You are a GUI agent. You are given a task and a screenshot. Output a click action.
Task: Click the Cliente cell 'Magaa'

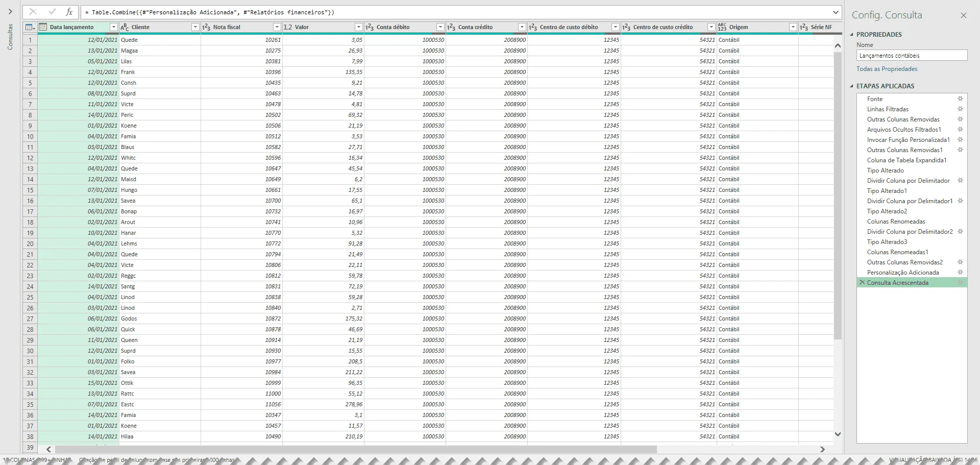[160, 51]
